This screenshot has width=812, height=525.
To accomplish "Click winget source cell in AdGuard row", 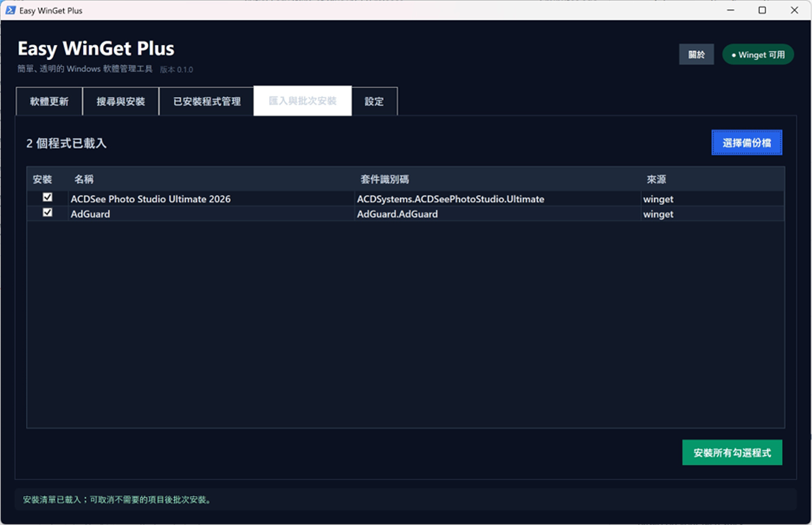I will click(x=712, y=214).
